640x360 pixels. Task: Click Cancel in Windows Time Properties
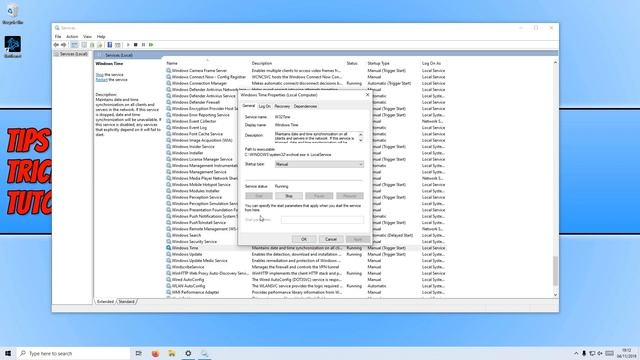pyautogui.click(x=331, y=239)
